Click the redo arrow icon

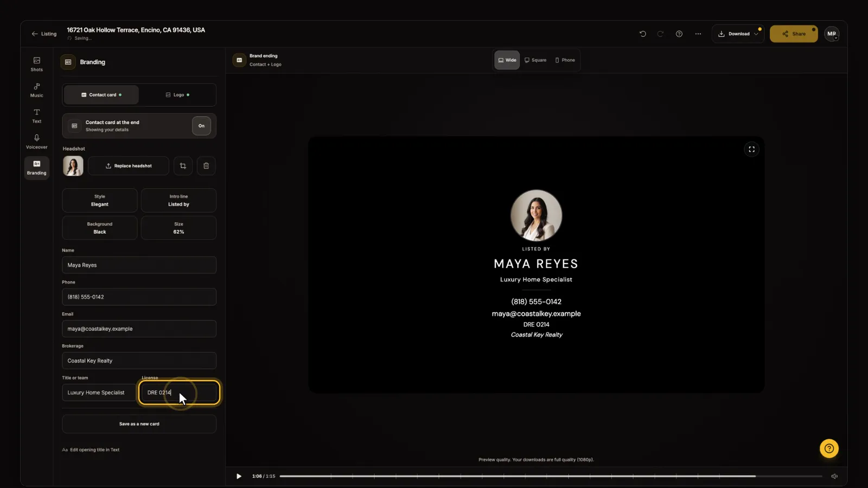pyautogui.click(x=660, y=34)
